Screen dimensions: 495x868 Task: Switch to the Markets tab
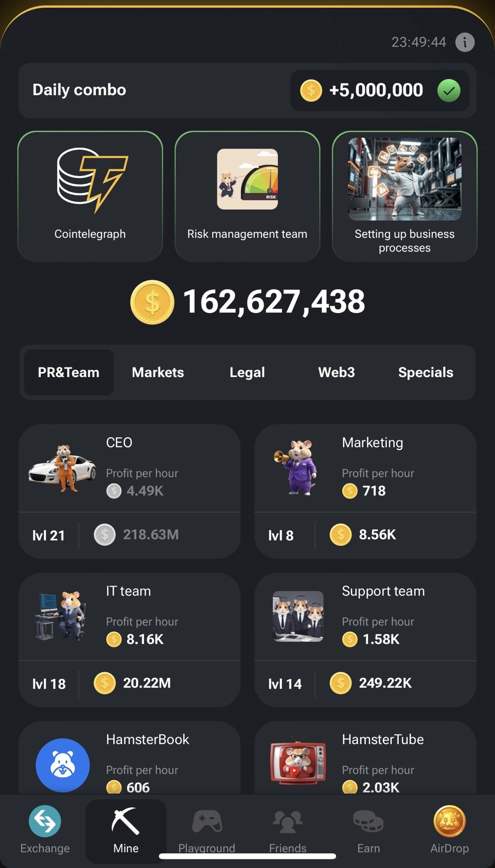pyautogui.click(x=158, y=372)
